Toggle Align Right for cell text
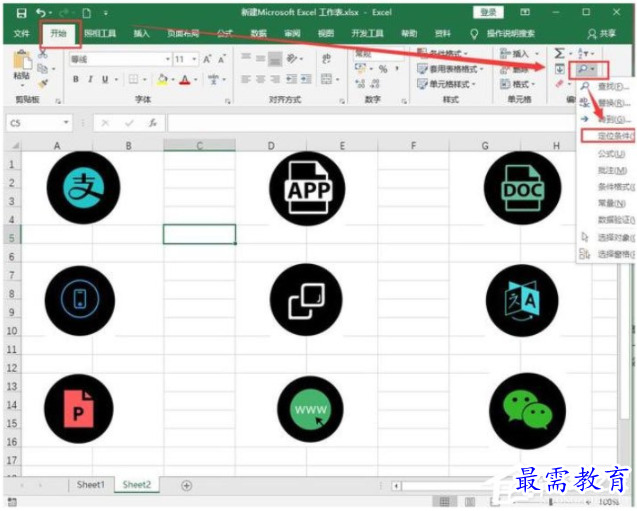 point(275,79)
